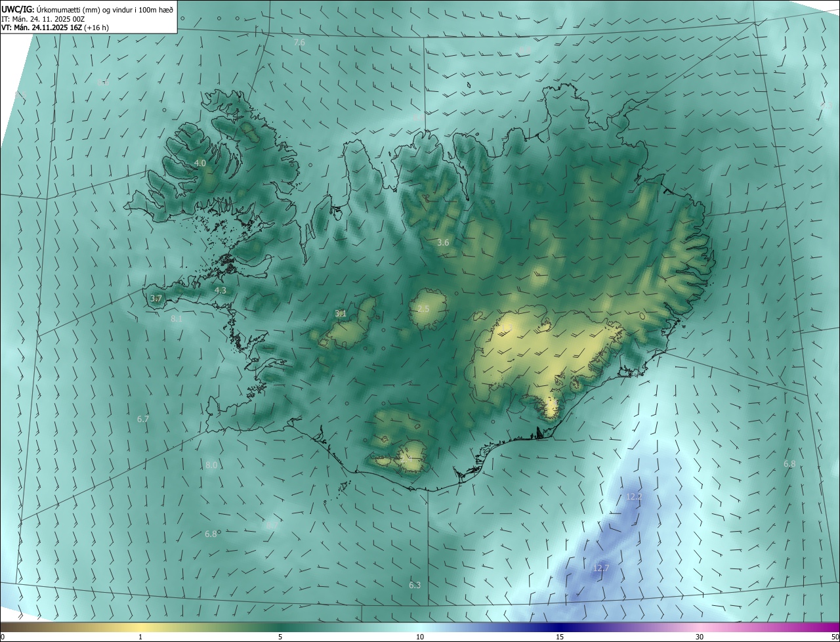Screen dimensions: 840x642
Task: Click the 4.0 value on the Westfjords
Action: 200,163
